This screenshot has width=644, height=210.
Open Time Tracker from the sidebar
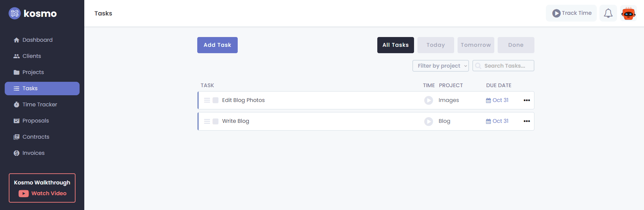point(40,105)
